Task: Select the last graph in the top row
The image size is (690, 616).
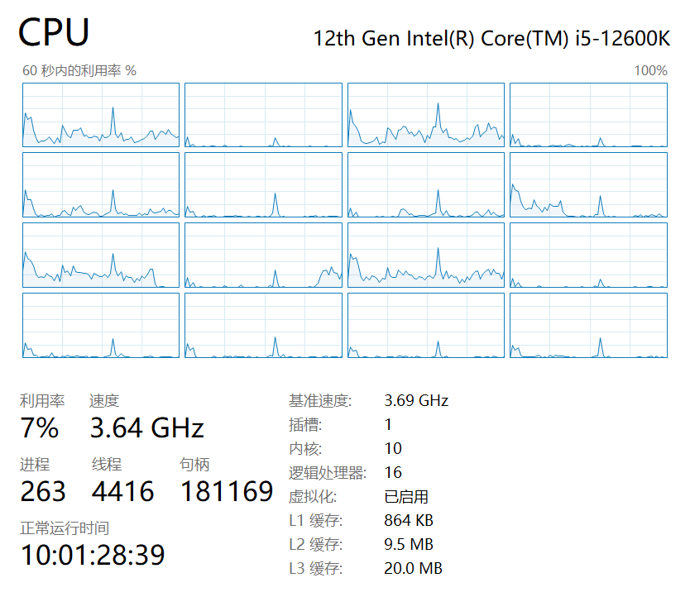Action: tap(587, 115)
